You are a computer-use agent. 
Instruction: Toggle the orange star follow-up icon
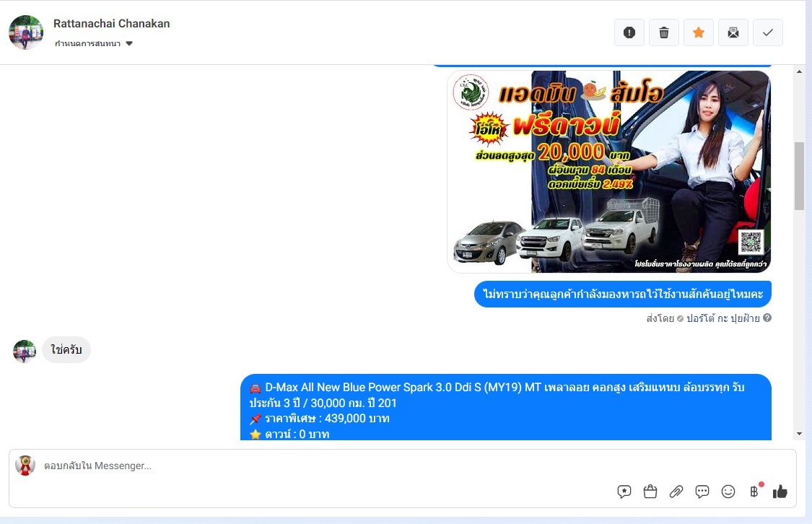point(699,32)
